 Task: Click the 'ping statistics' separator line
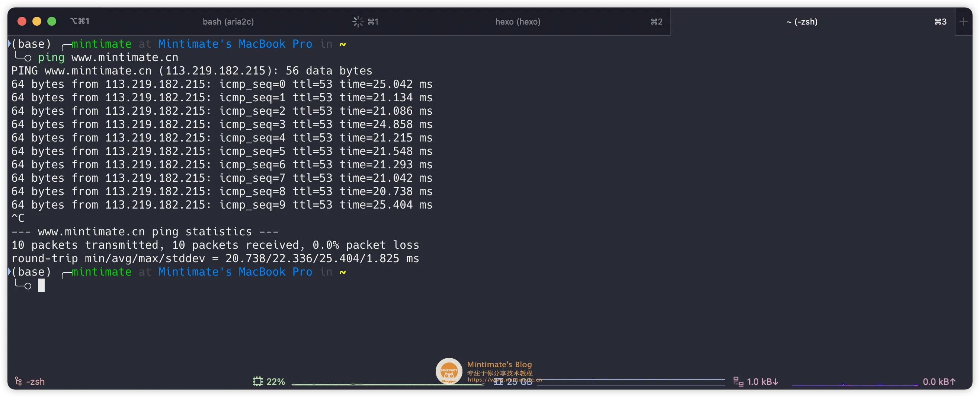[145, 231]
